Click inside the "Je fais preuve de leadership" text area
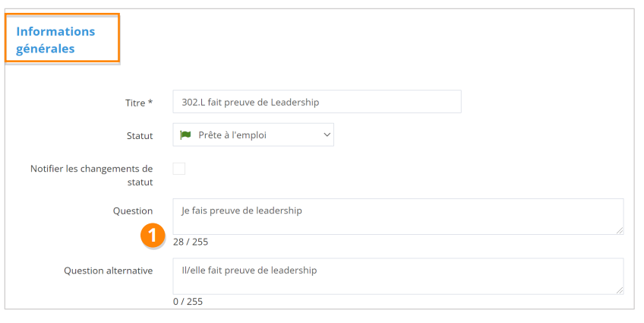The width and height of the screenshot is (644, 323). click(398, 217)
